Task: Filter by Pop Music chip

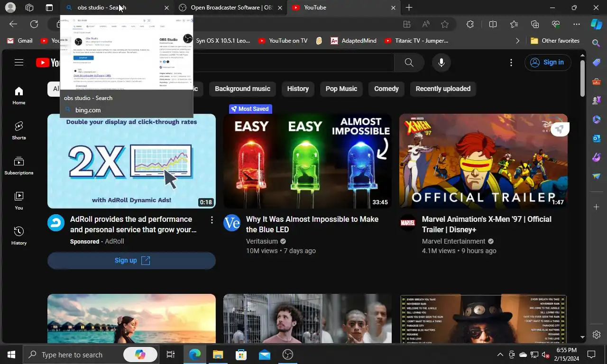Action: [x=341, y=89]
